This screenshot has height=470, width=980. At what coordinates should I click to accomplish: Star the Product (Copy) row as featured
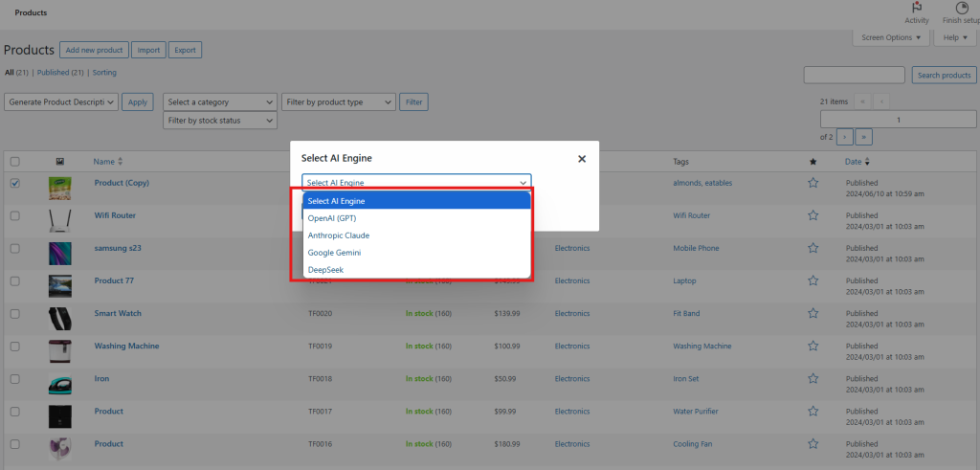coord(813,183)
